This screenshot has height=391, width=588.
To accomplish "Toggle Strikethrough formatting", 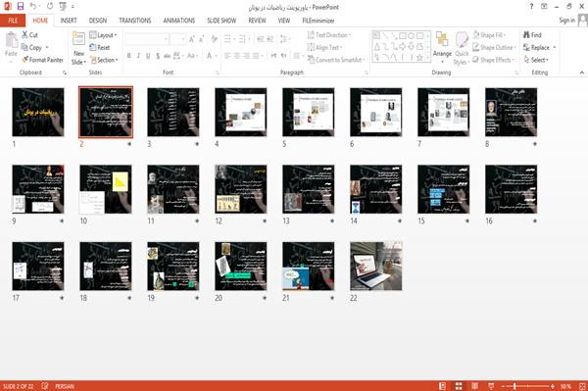I will tap(167, 56).
